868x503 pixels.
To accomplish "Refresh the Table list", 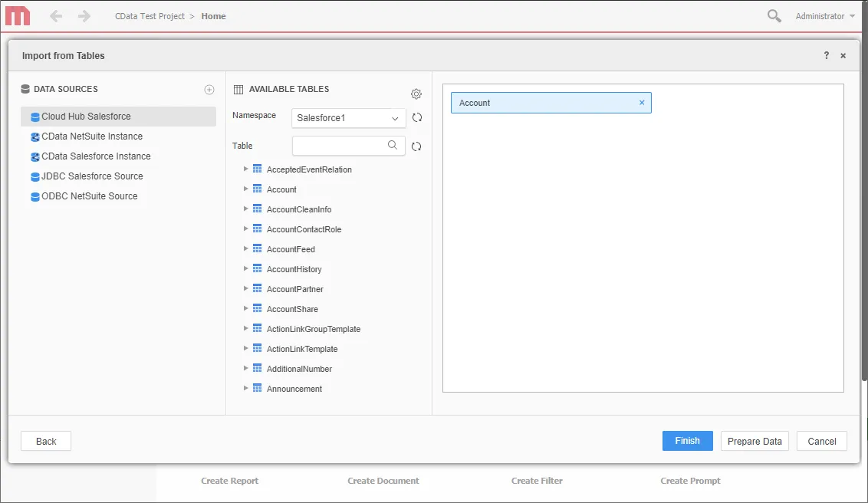I will (416, 145).
